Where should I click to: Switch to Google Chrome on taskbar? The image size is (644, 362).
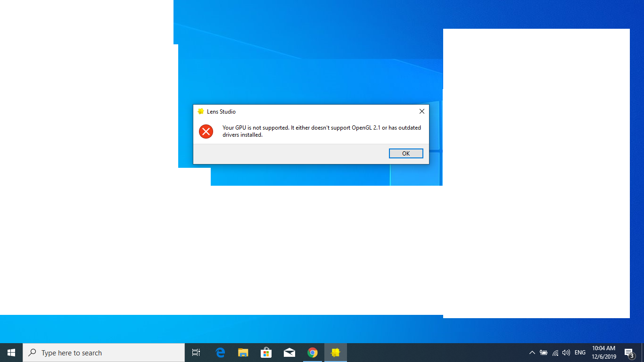pos(313,353)
